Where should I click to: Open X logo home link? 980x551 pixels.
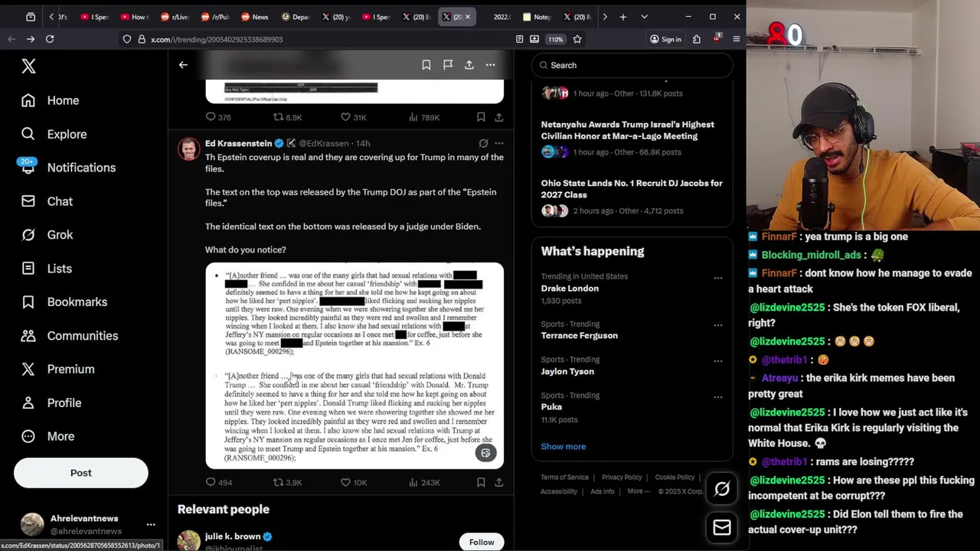[x=28, y=67]
